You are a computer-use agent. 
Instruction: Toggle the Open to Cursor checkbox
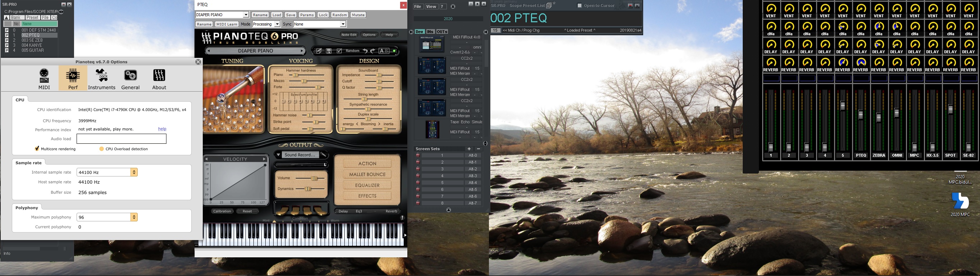coord(580,5)
